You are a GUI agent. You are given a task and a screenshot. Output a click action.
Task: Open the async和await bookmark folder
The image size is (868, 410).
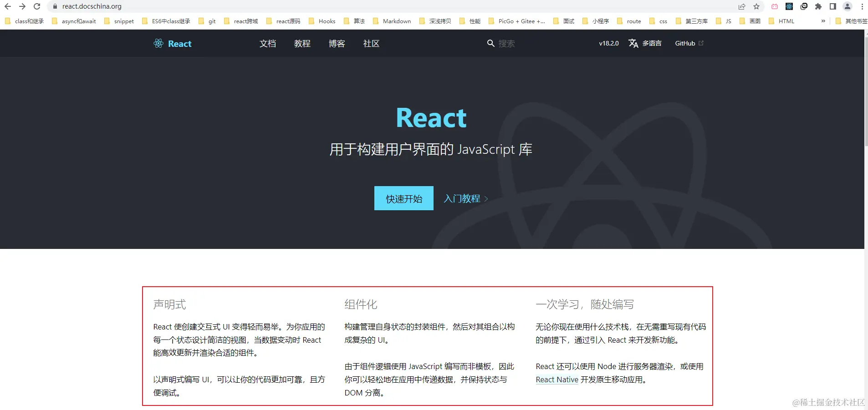tap(74, 21)
